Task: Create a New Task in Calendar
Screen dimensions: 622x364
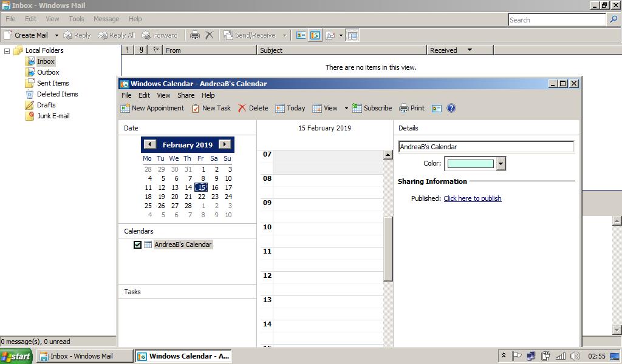Action: pos(211,108)
